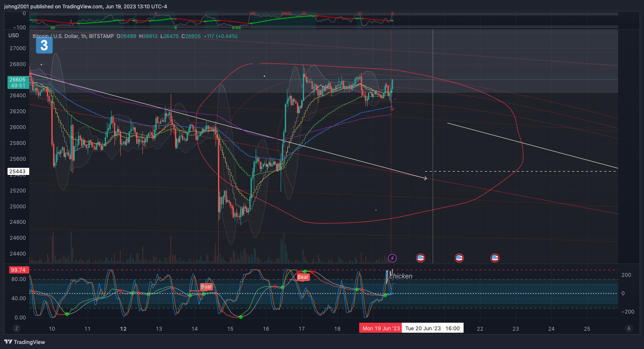Screen dimensions: 644x349
Task: Click the -200 right oscillator axis value
Action: point(628,312)
